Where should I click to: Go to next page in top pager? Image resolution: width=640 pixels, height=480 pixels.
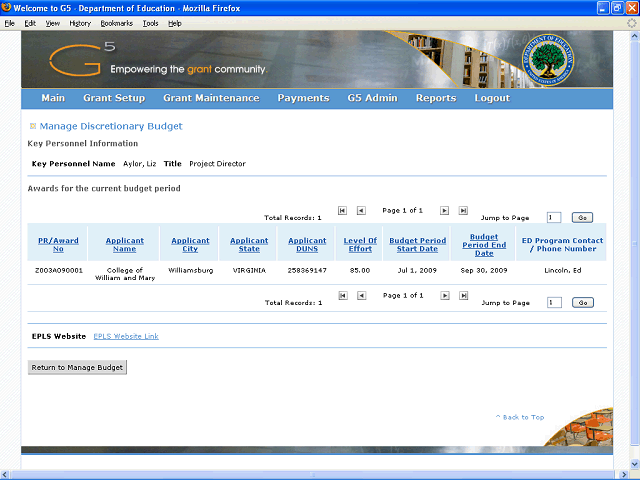tap(444, 211)
